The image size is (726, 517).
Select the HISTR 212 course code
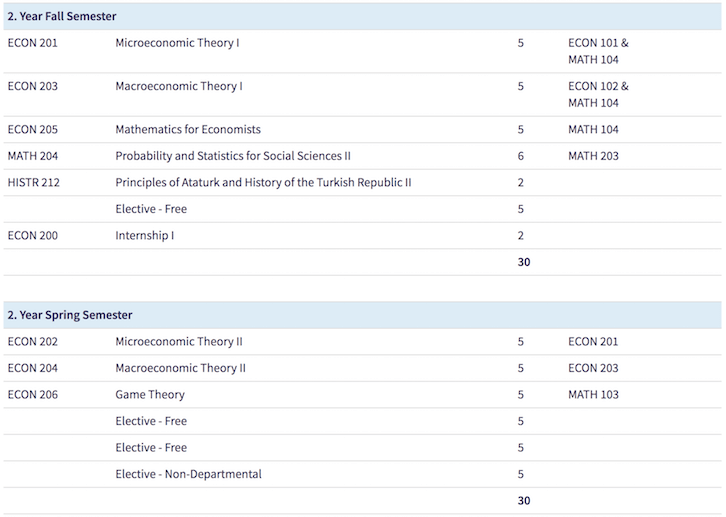pyautogui.click(x=34, y=182)
